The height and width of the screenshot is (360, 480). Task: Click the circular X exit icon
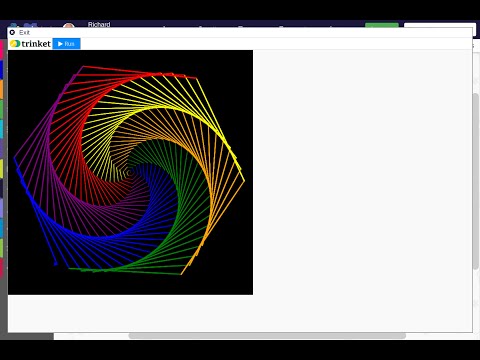12,32
